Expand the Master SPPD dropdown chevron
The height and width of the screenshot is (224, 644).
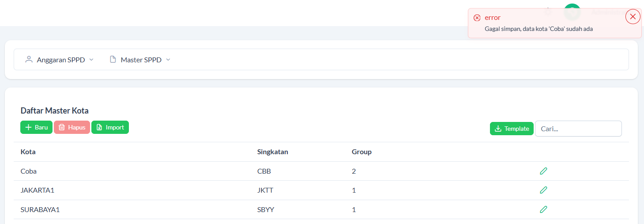pos(168,60)
